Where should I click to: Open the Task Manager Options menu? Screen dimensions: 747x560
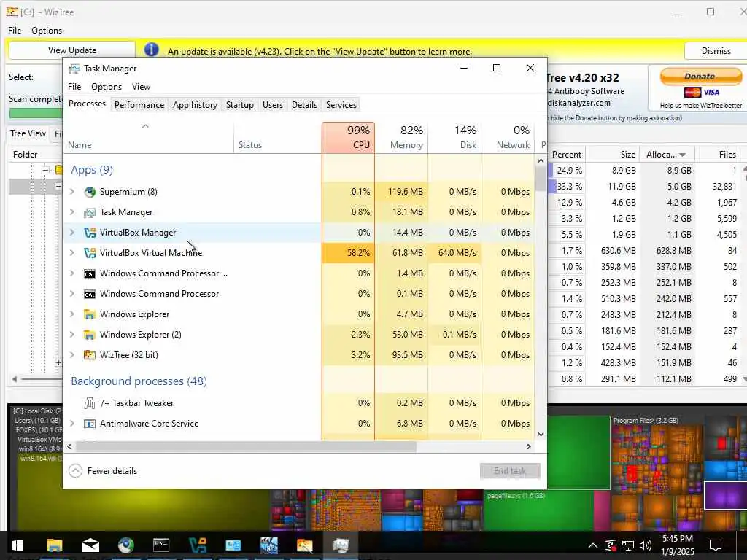pos(107,87)
